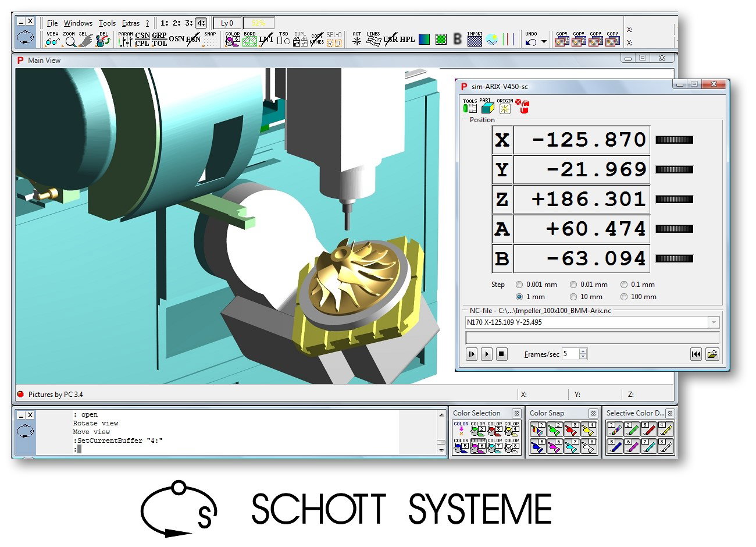Open the UNDO history dropdown arrow
The width and height of the screenshot is (756, 547).
pyautogui.click(x=544, y=41)
